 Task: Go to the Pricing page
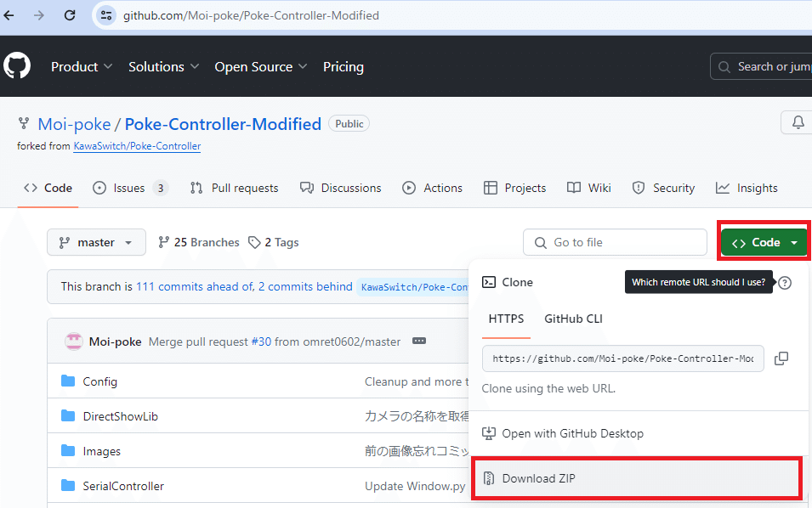coord(343,67)
